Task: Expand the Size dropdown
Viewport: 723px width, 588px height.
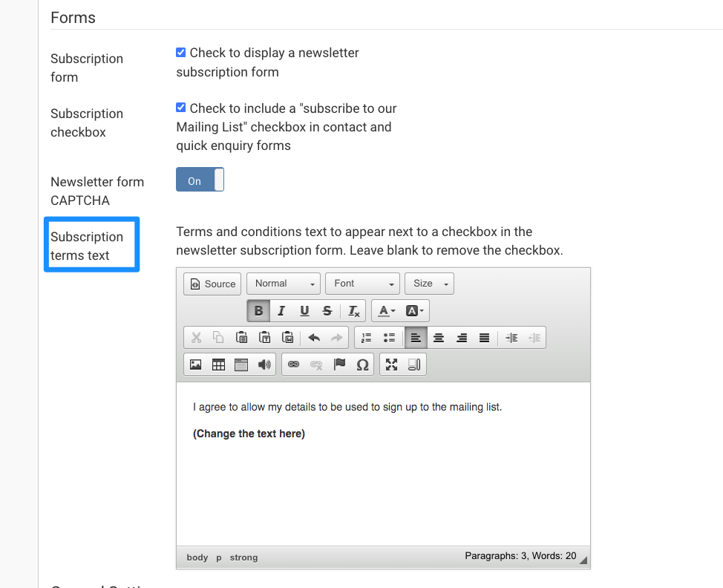Action: (x=429, y=284)
